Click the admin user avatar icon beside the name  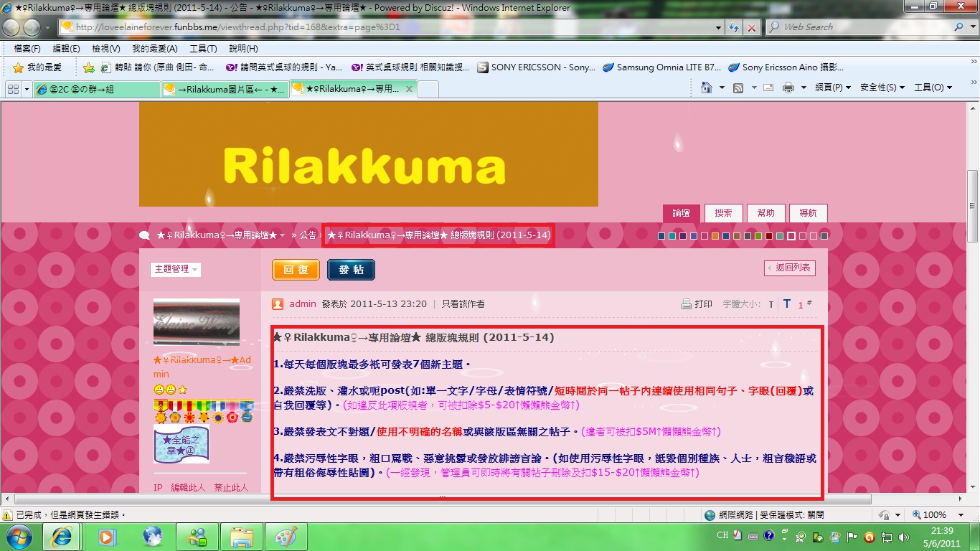click(278, 304)
